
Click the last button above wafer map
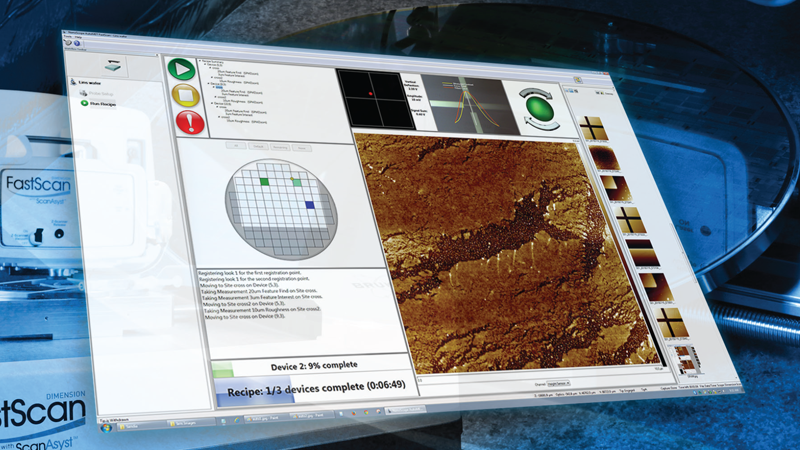[x=303, y=146]
